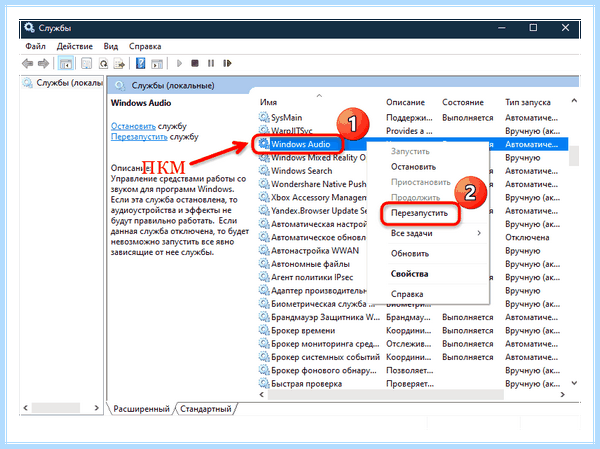Click the Stop service square icon
Image resolution: width=600 pixels, height=449 pixels.
(x=195, y=63)
